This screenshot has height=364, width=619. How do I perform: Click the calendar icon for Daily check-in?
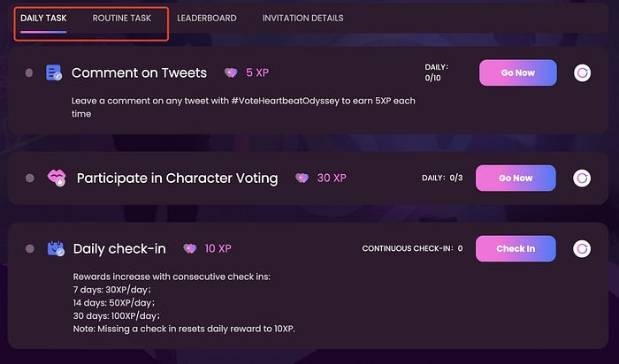[x=56, y=248]
